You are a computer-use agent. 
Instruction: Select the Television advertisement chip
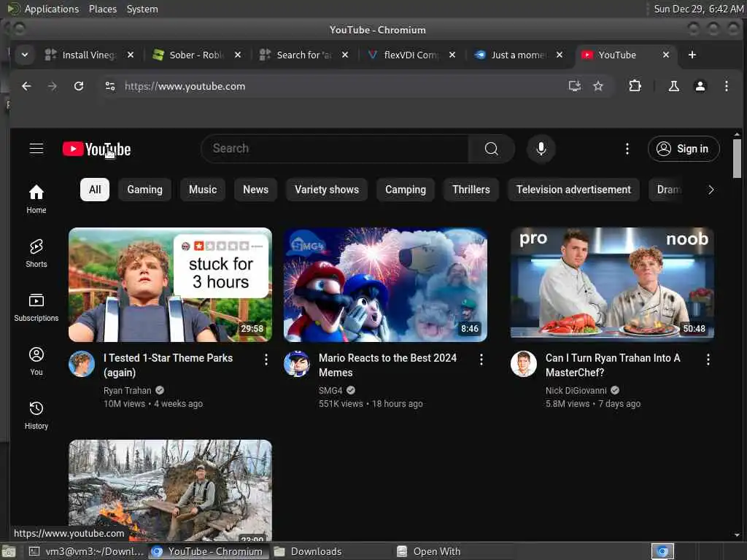point(573,190)
